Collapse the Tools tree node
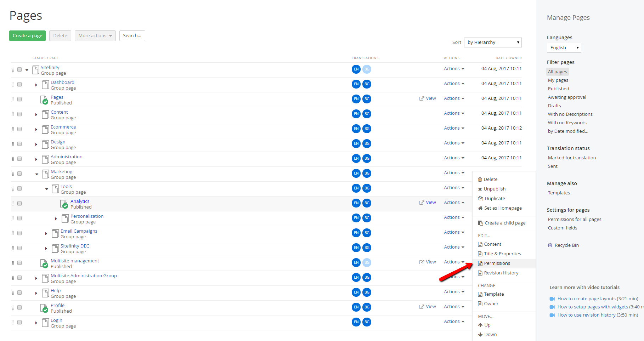This screenshot has height=341, width=644. click(x=47, y=189)
